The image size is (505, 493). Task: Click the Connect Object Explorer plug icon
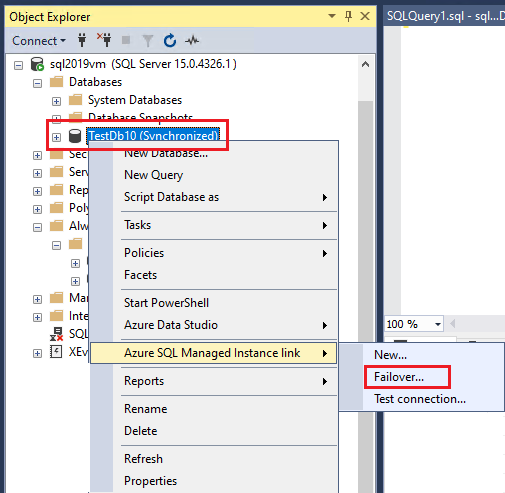82,40
